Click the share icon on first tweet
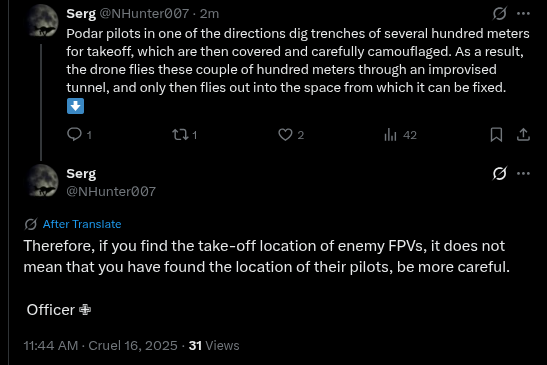Screen dimensions: 547x365 click(523, 135)
